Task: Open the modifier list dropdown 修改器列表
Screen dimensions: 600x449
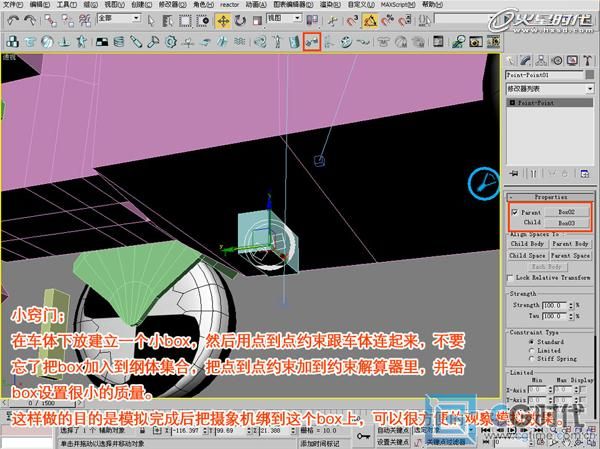Action: (x=549, y=89)
